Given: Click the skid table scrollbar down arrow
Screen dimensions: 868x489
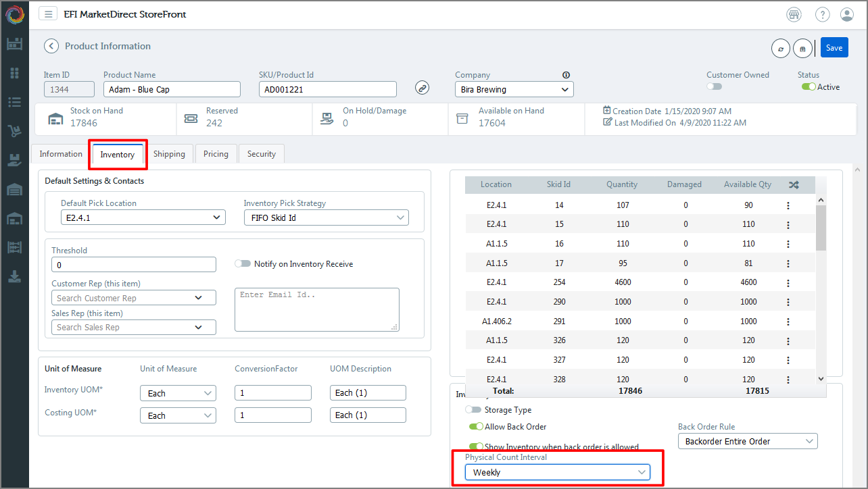Looking at the screenshot, I should 821,380.
